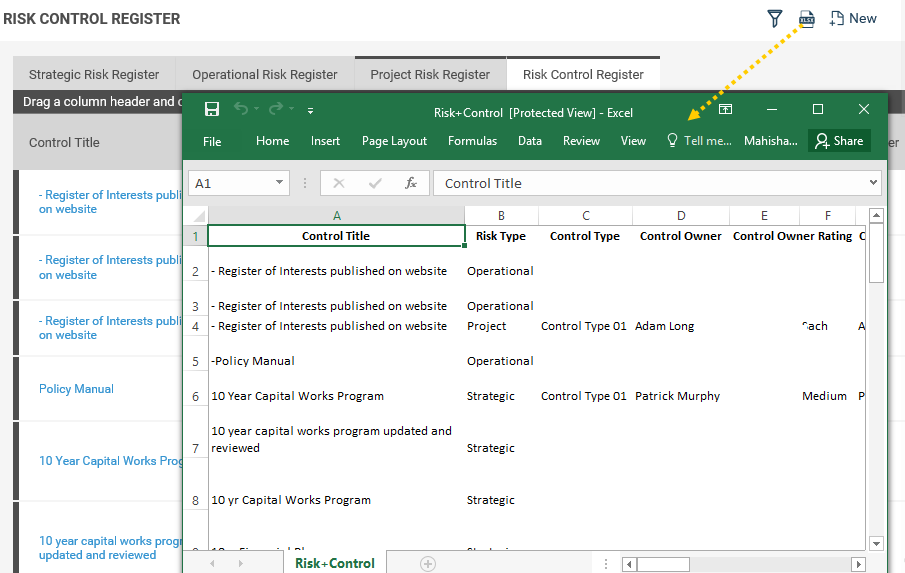This screenshot has width=905, height=573.
Task: Click next sheet navigation arrow
Action: [240, 563]
